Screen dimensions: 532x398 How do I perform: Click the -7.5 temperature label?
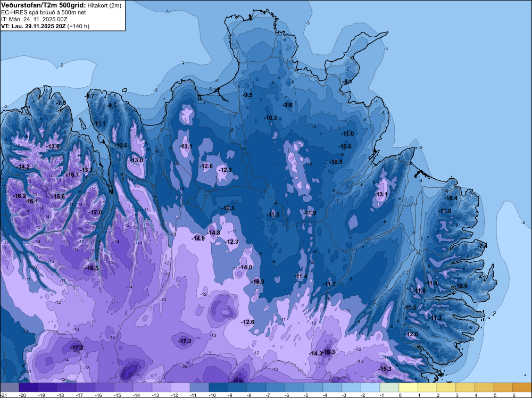61,103
